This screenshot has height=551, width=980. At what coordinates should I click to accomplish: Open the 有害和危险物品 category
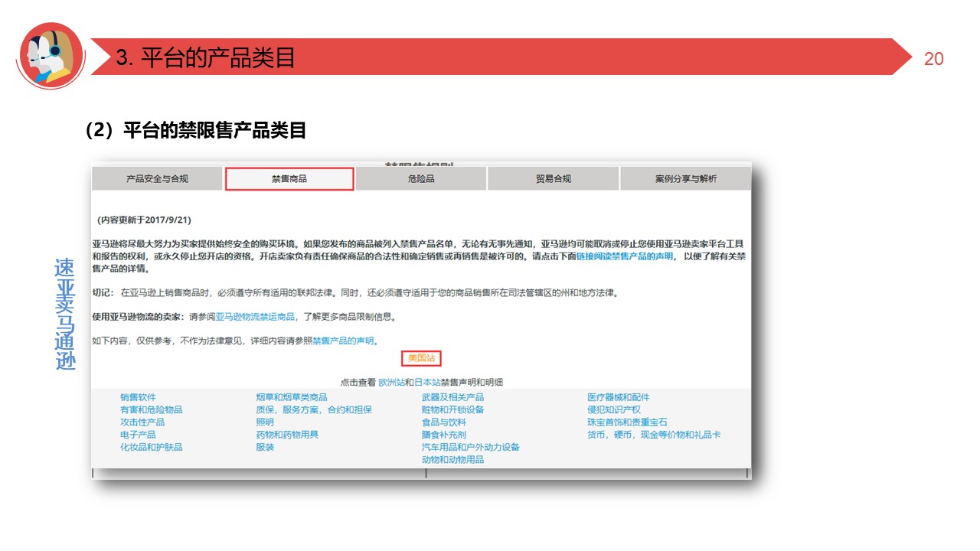coord(152,409)
